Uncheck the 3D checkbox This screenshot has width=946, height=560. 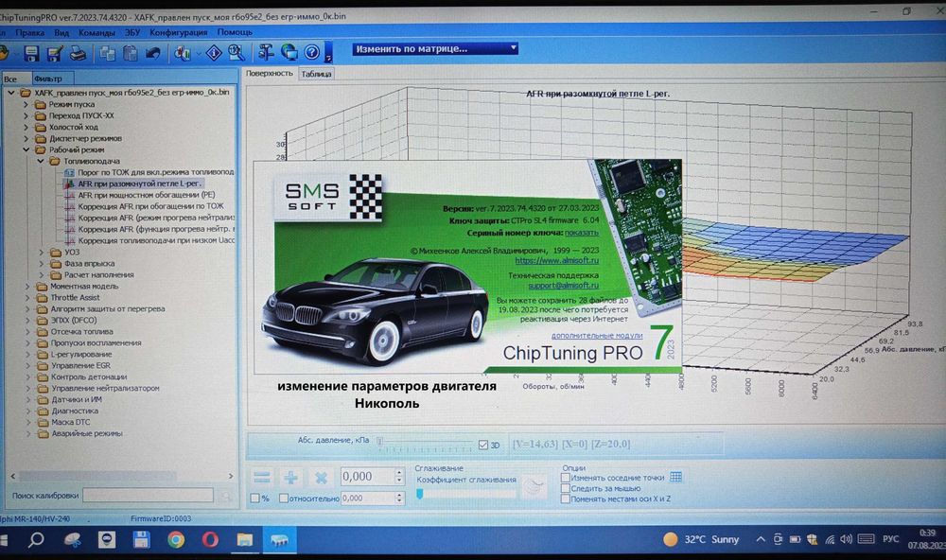point(483,445)
